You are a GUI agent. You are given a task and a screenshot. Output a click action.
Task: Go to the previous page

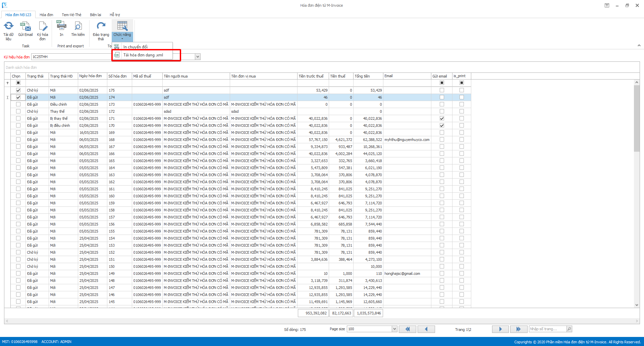pos(426,329)
